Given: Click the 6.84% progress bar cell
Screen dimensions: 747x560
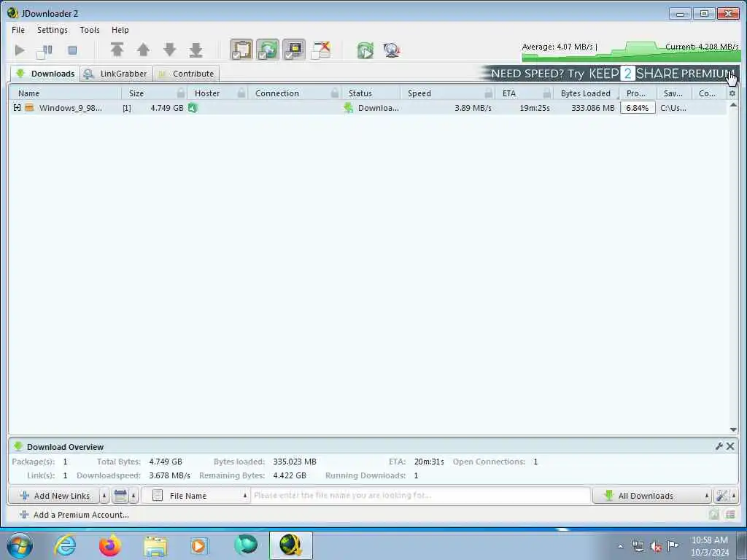Looking at the screenshot, I should pyautogui.click(x=638, y=108).
